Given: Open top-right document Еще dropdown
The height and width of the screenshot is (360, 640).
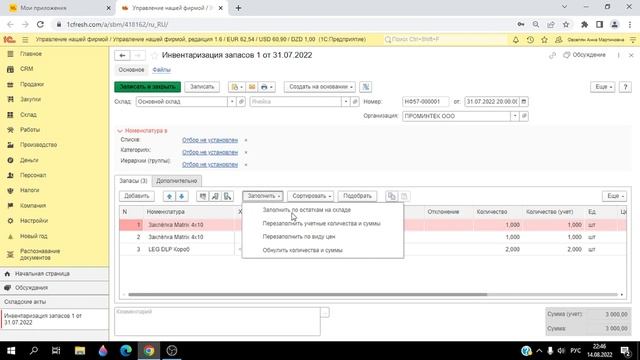Looking at the screenshot, I should pos(602,87).
